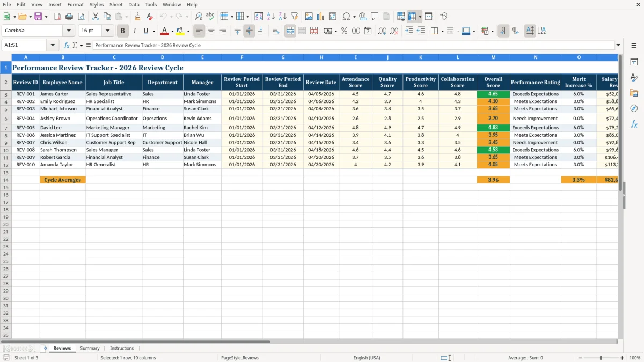Click the formula input line
The image size is (644, 362).
(353, 46)
